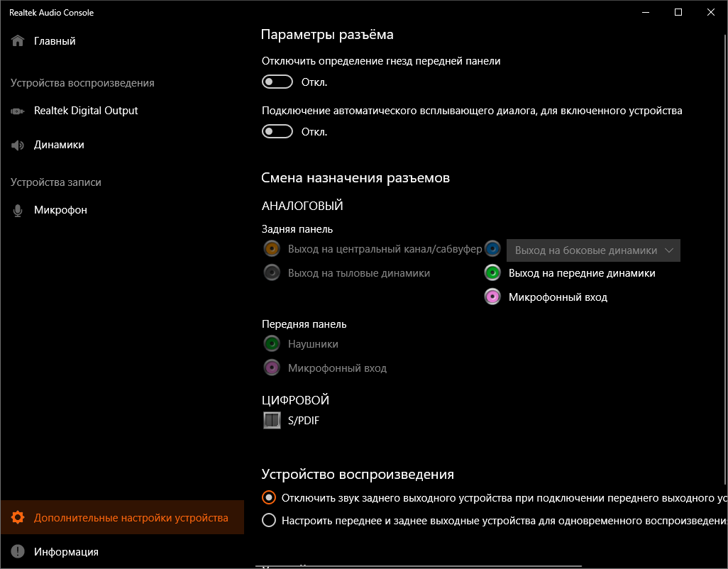Go to Динамики speaker settings
The width and height of the screenshot is (728, 569).
[59, 145]
